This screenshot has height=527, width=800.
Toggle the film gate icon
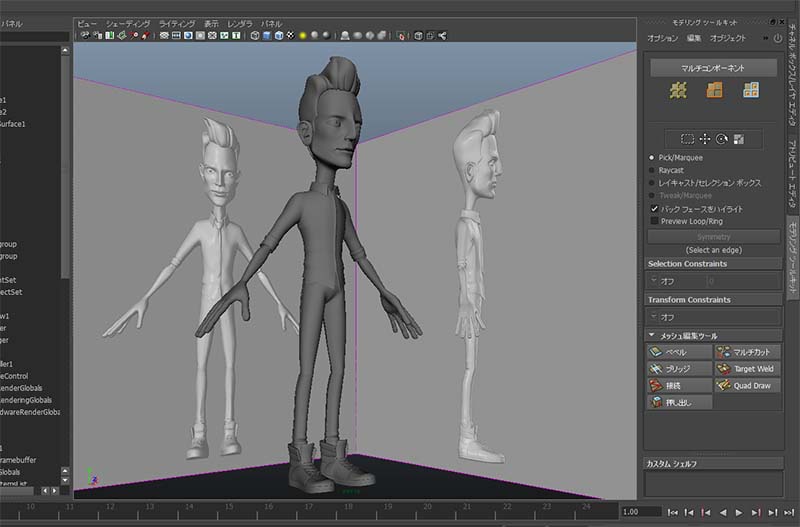click(x=176, y=36)
